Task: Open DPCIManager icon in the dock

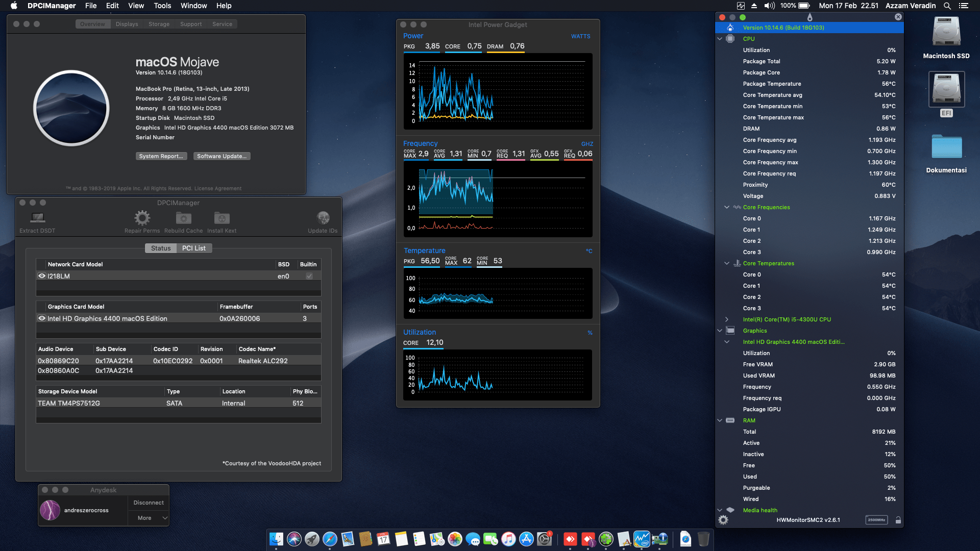Action: click(659, 539)
